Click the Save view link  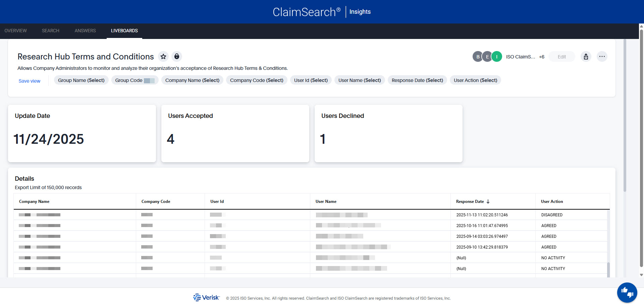[x=29, y=81]
